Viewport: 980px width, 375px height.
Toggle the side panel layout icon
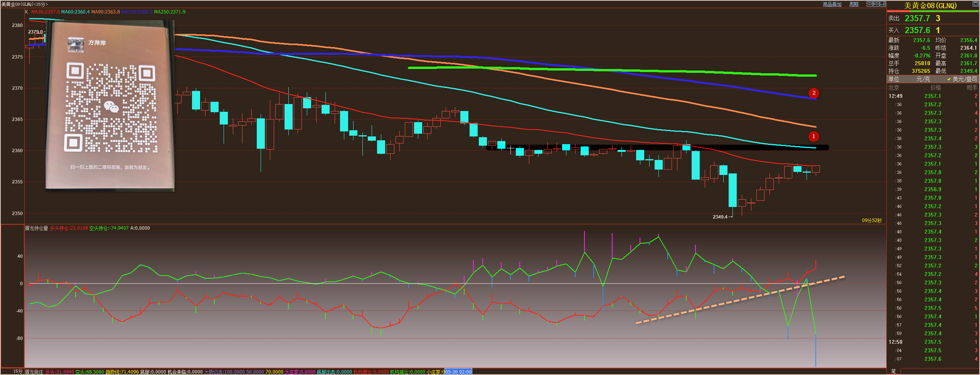click(882, 4)
